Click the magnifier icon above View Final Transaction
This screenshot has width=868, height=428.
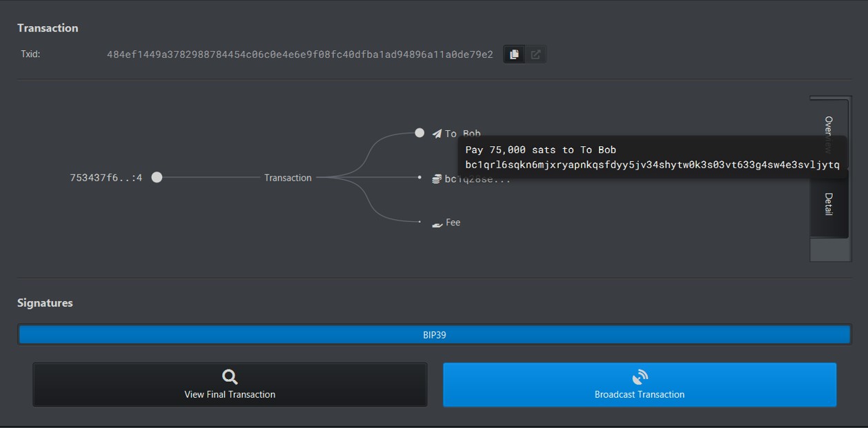230,376
